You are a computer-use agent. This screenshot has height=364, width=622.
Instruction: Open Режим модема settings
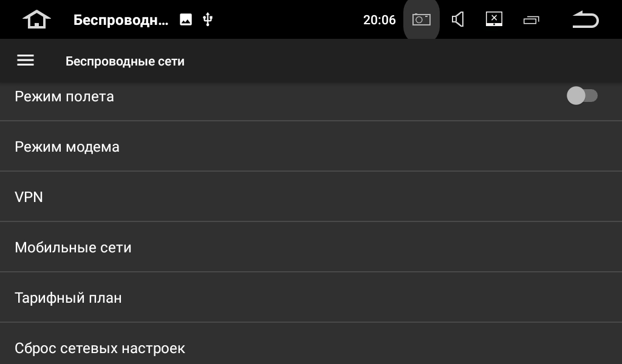pyautogui.click(x=311, y=147)
